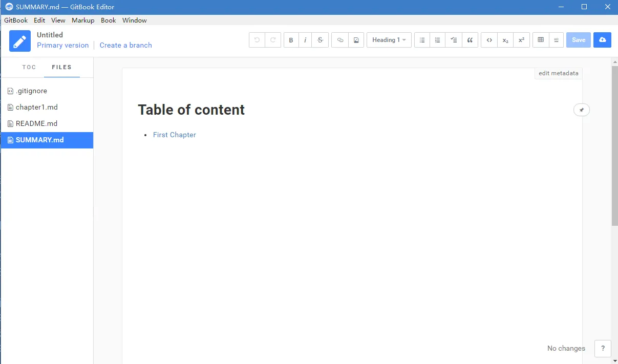
Task: Click the insert image icon
Action: [356, 40]
